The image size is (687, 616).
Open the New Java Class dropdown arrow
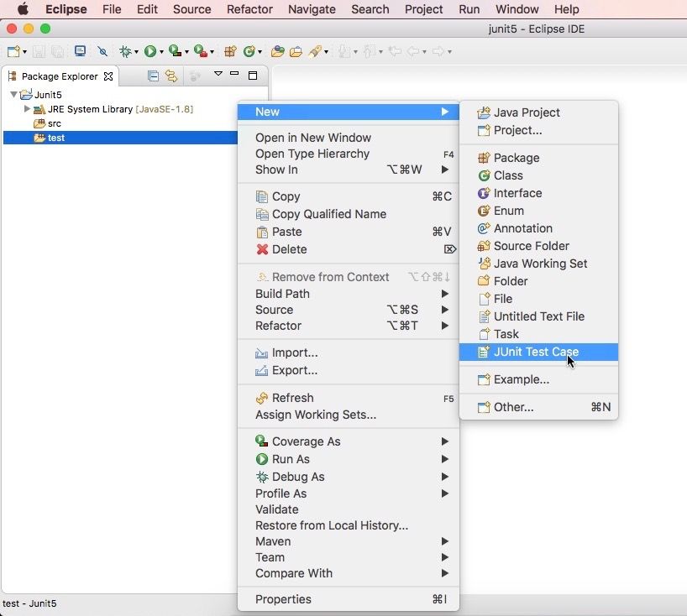tap(260, 52)
